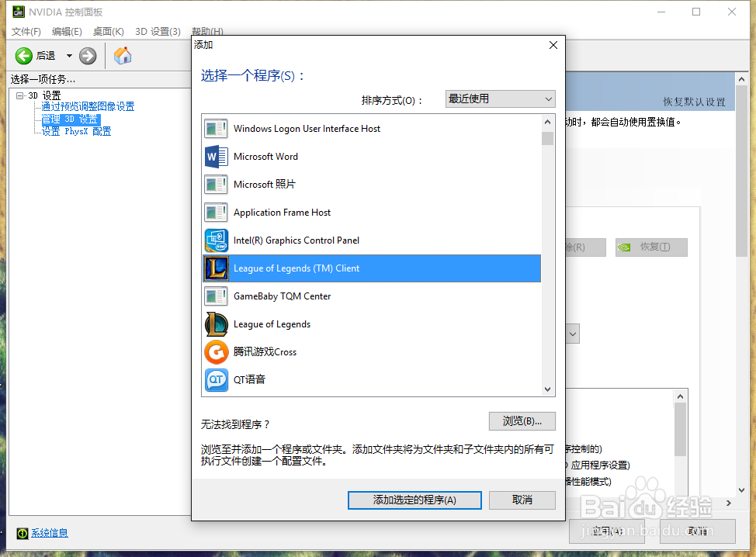Select QT语音 entry text
756x557 pixels.
[249, 379]
